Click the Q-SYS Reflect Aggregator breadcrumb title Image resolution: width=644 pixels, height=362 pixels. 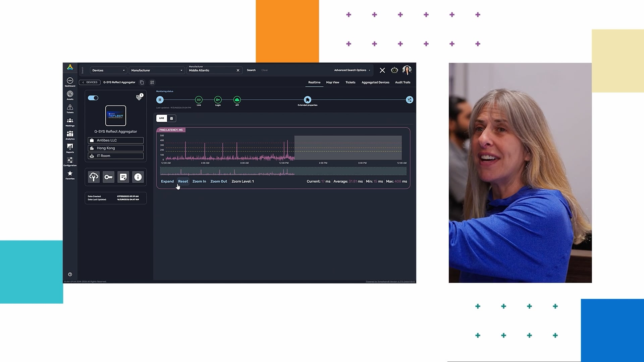tap(119, 82)
